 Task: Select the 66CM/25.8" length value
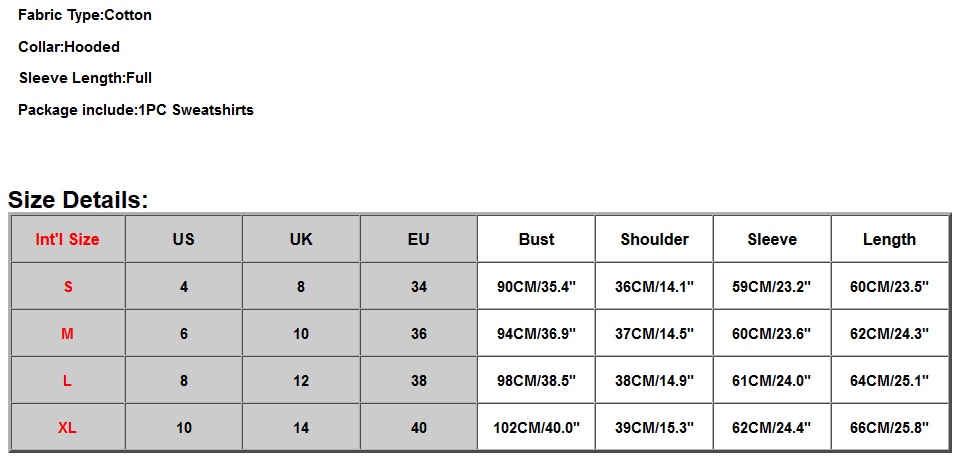click(x=889, y=428)
